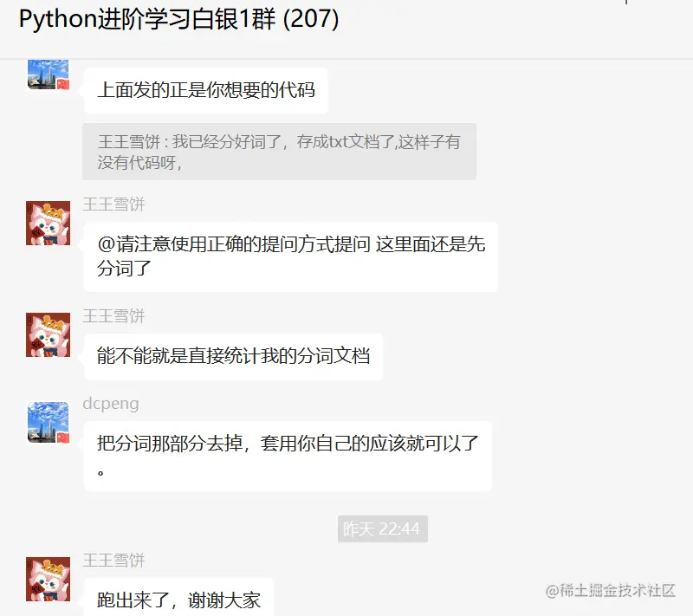Open the quoted reply '我已经分好词了，存成txt文档了'

pos(279,152)
